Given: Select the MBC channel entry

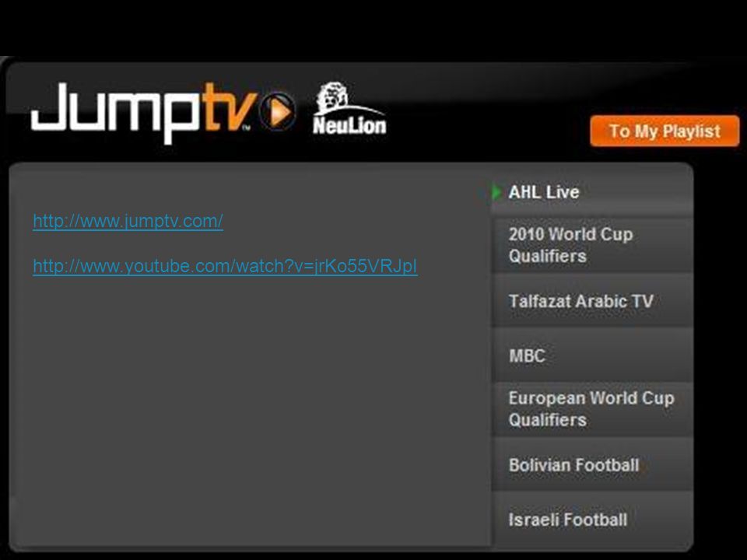Looking at the screenshot, I should [x=592, y=355].
